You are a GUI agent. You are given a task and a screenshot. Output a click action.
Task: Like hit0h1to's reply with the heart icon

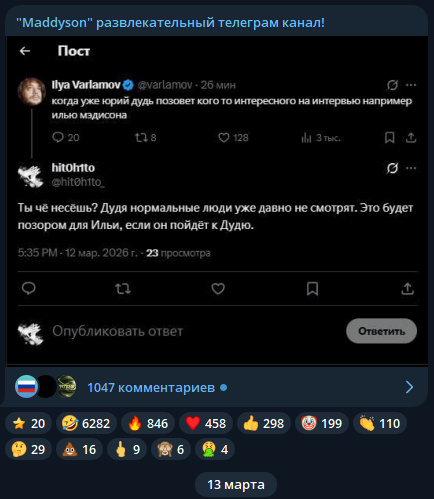(218, 289)
